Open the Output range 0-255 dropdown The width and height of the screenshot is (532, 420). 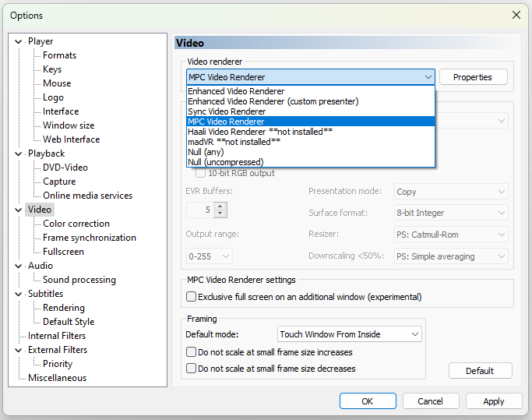pos(209,256)
